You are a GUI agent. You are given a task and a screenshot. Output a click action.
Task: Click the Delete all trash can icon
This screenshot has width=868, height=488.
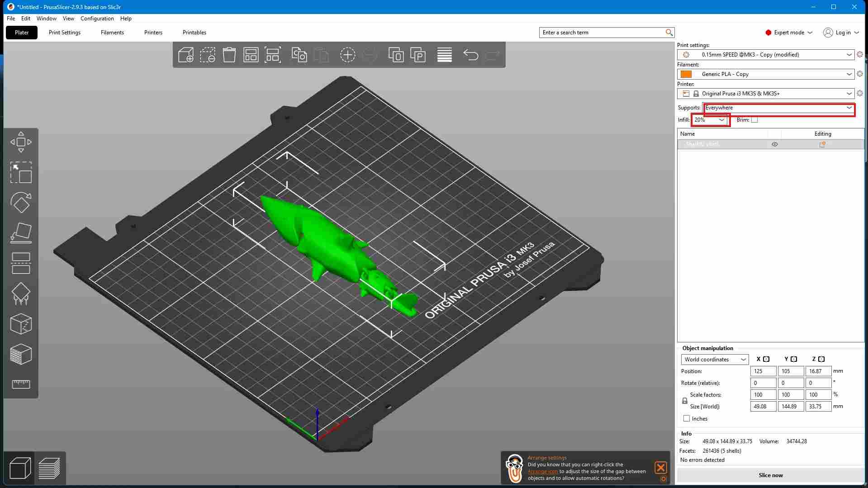click(x=229, y=55)
